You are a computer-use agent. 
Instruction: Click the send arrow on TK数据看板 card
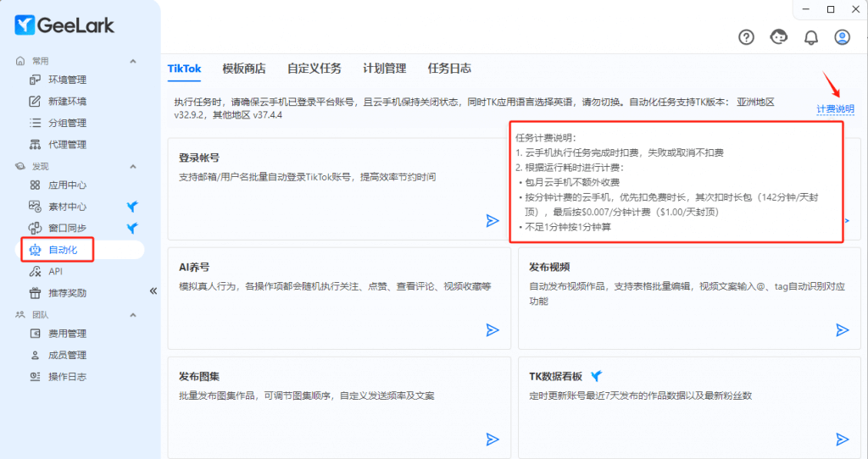[x=842, y=439]
